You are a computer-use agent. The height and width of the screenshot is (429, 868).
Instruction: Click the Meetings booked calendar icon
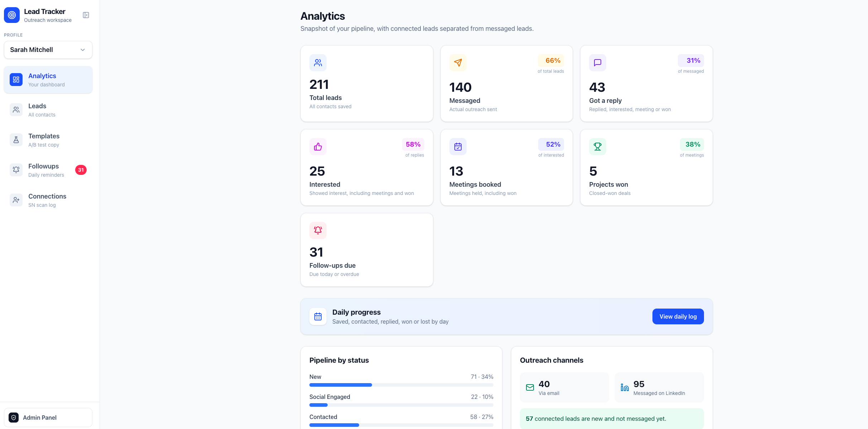coord(458,147)
